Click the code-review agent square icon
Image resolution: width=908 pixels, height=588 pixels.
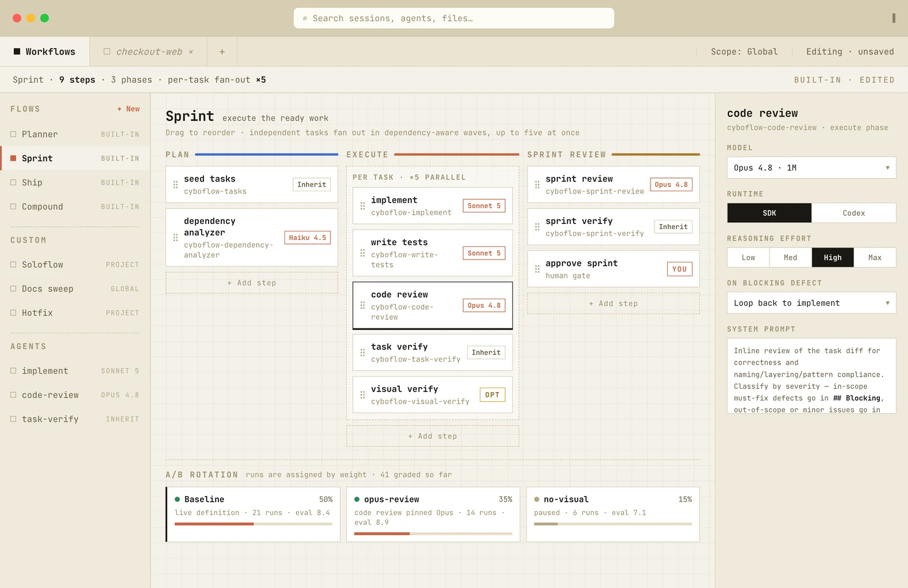13,395
